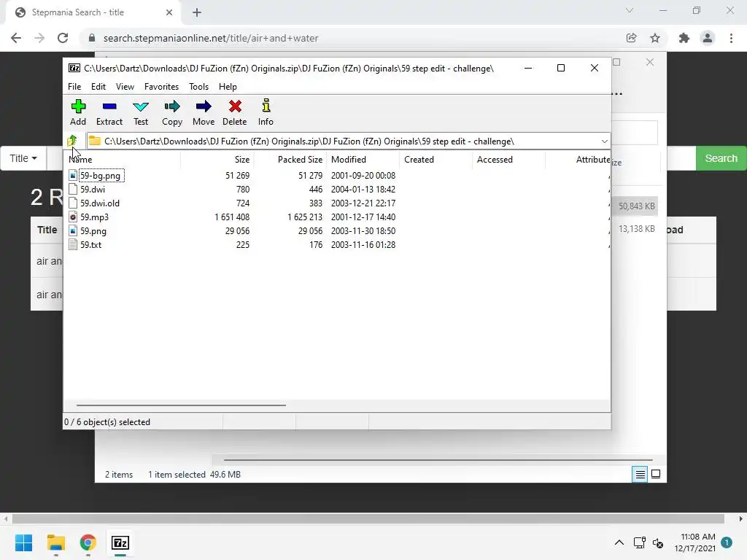Share this page icon in address bar

(632, 38)
